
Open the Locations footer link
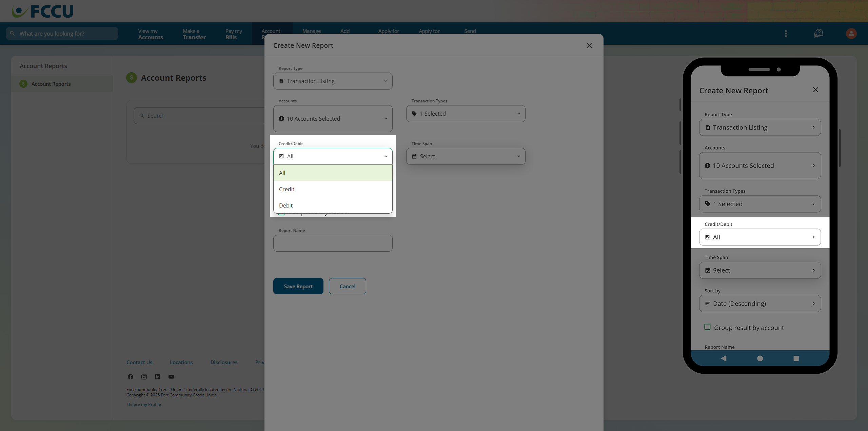(x=181, y=362)
